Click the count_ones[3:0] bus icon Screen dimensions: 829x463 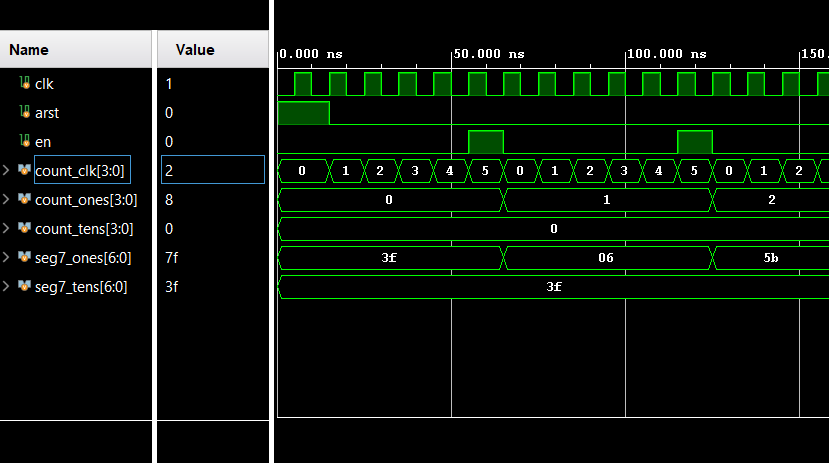(24, 199)
